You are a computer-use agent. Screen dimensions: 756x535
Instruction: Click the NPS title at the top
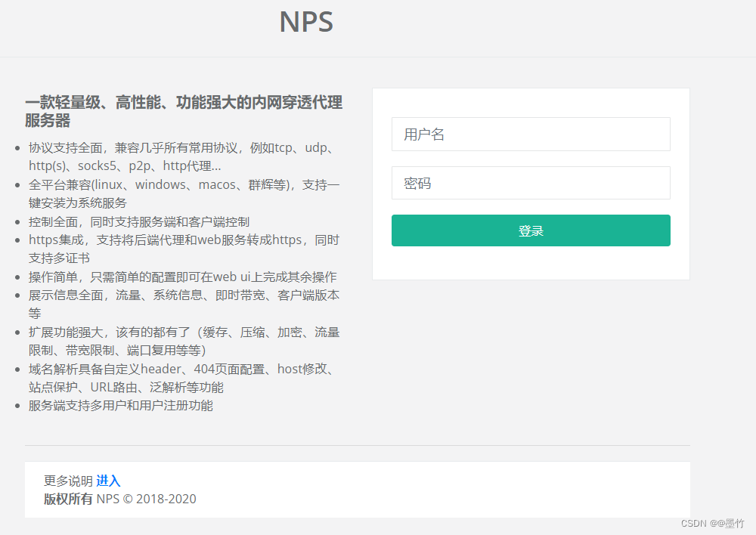tap(305, 22)
